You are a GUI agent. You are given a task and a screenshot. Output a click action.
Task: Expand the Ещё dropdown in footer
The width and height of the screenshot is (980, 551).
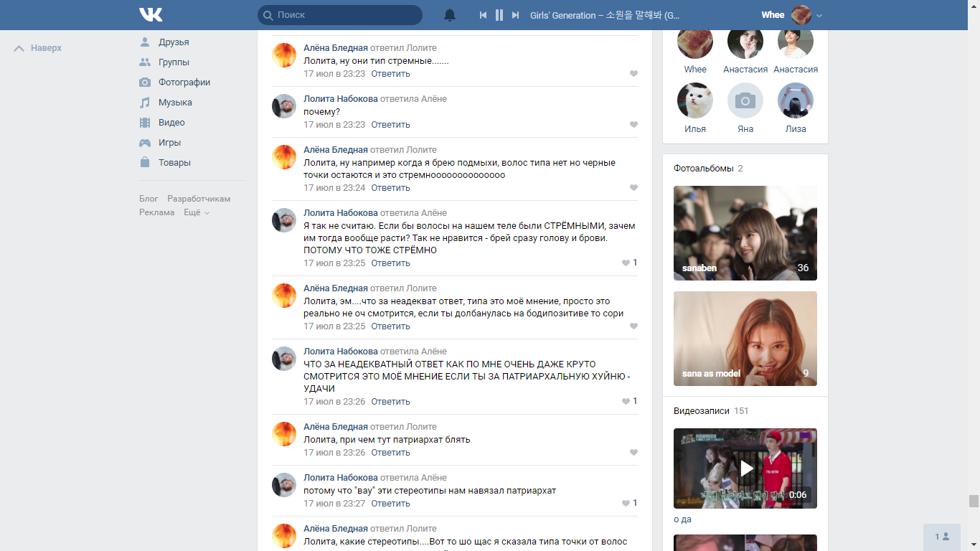[196, 213]
